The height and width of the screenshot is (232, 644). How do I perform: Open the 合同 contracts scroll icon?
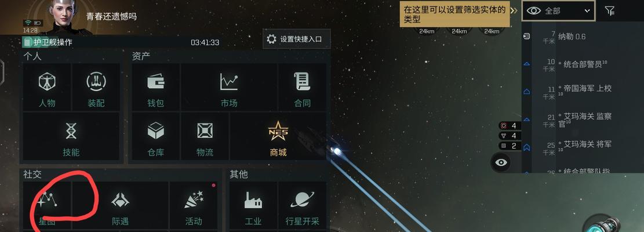[x=302, y=87]
